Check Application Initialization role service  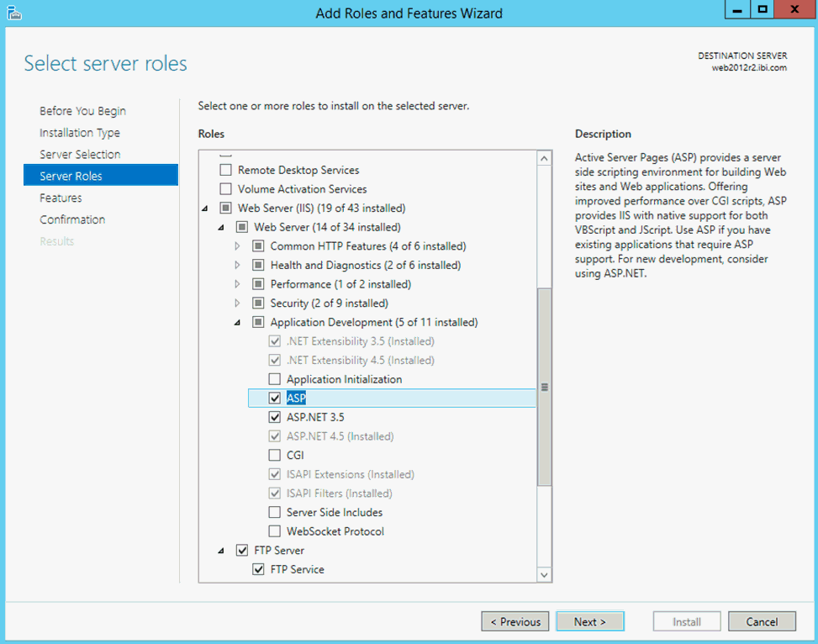[274, 379]
